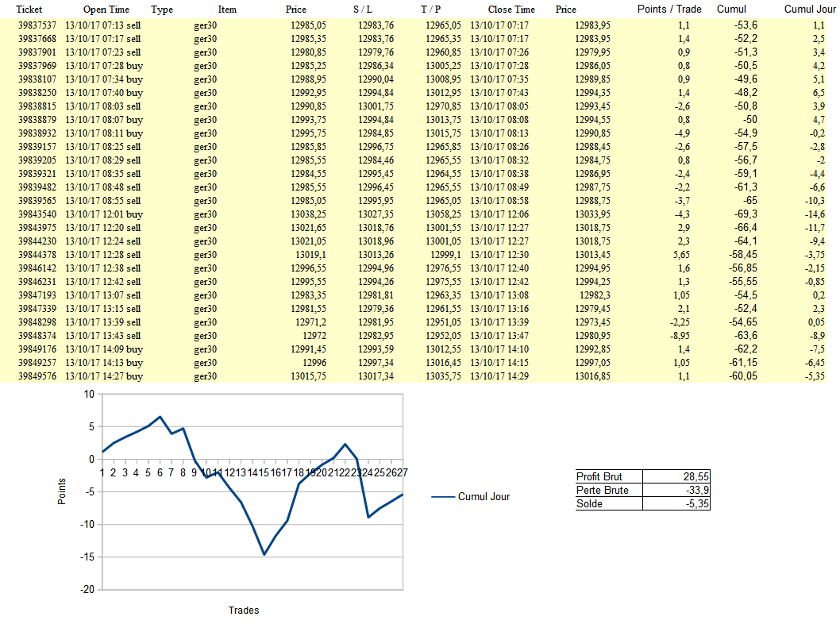Select ticket cell 39844378
Viewport: 840px width, 628px height.
37,255
